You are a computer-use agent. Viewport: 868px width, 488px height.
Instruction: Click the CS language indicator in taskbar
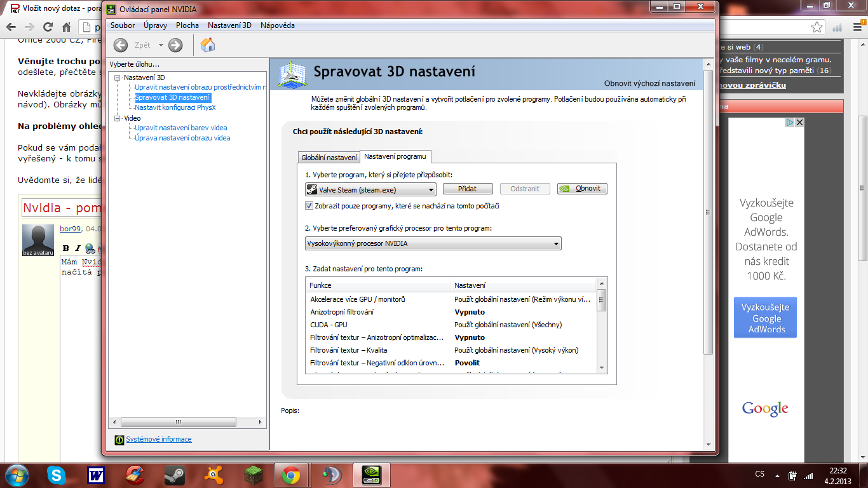point(760,475)
